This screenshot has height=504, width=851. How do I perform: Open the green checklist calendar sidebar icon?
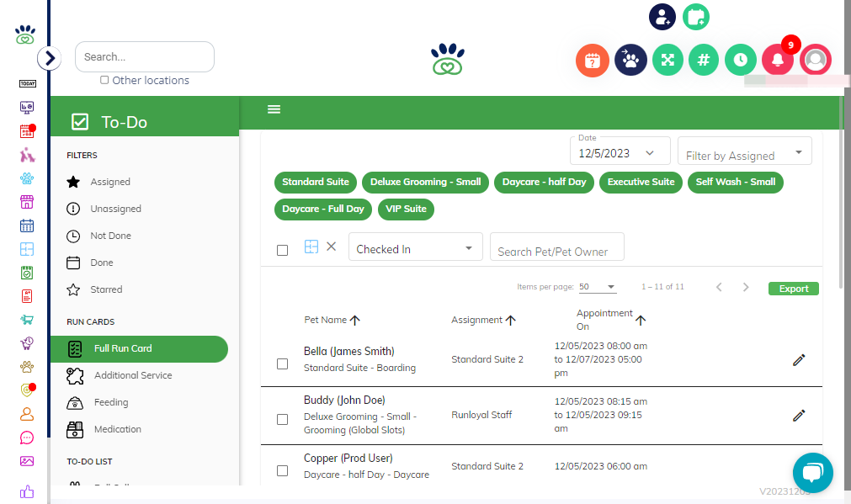tap(27, 273)
